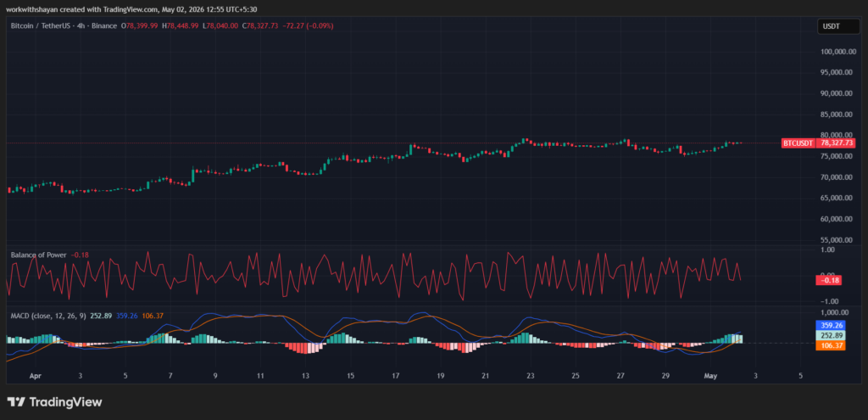Click the low value L78,040.00

221,25
